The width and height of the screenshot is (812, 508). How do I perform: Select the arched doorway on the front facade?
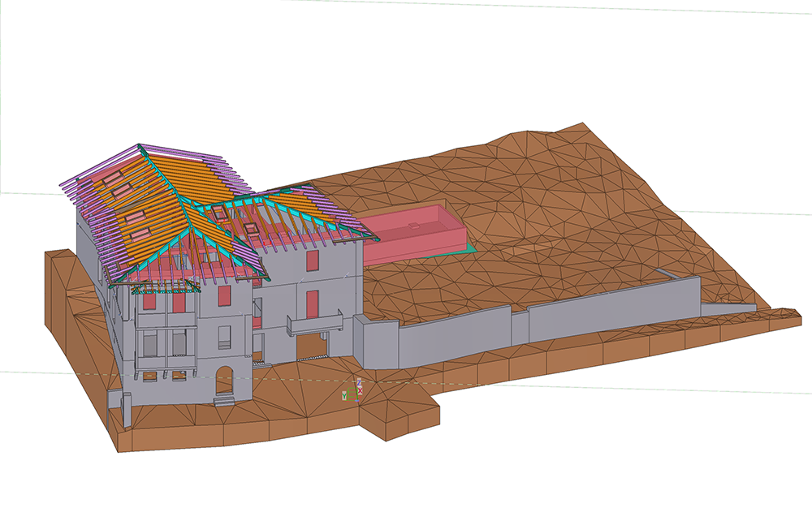(224, 381)
